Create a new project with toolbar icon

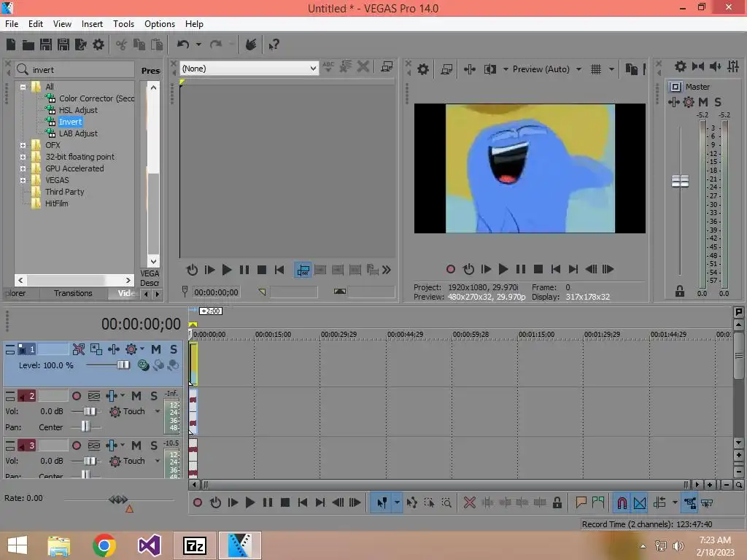point(11,44)
